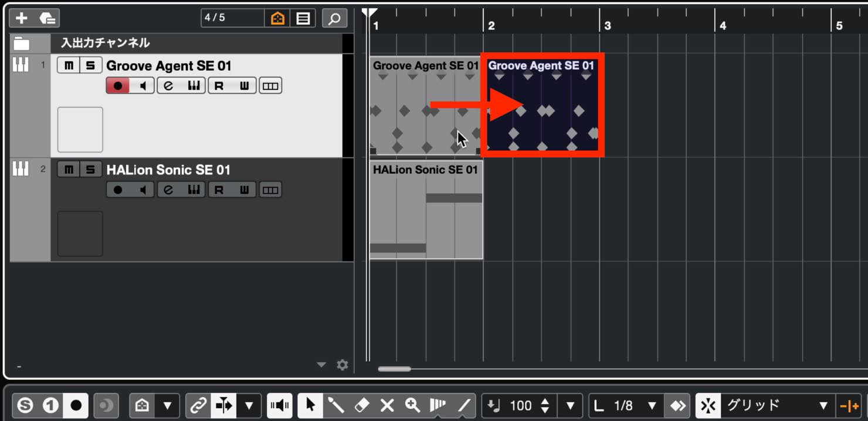Toggle write automation (W) on HALion Sonic SE 01
The height and width of the screenshot is (421, 868).
pyautogui.click(x=245, y=190)
